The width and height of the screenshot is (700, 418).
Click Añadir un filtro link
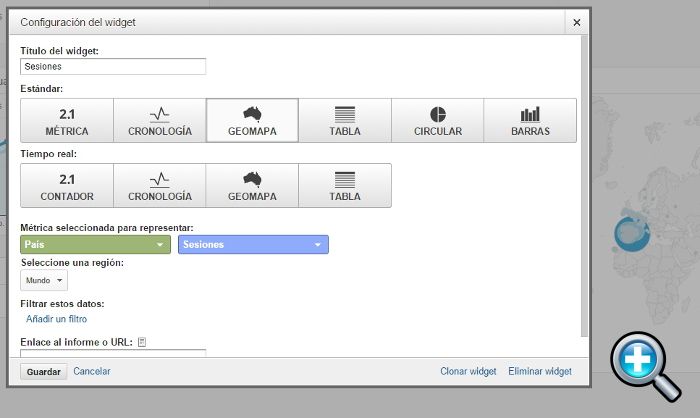(56, 319)
